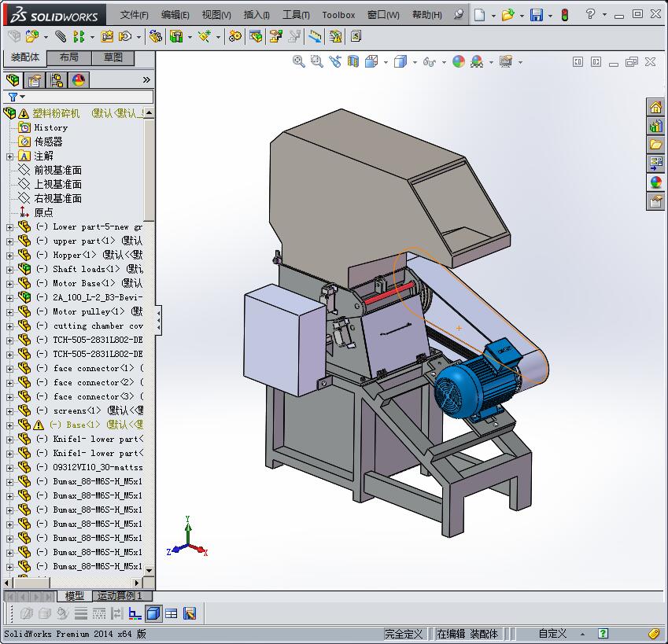The height and width of the screenshot is (644, 668).
Task: Toggle the 3D view cube button in bottom toolbar
Action: [x=153, y=613]
